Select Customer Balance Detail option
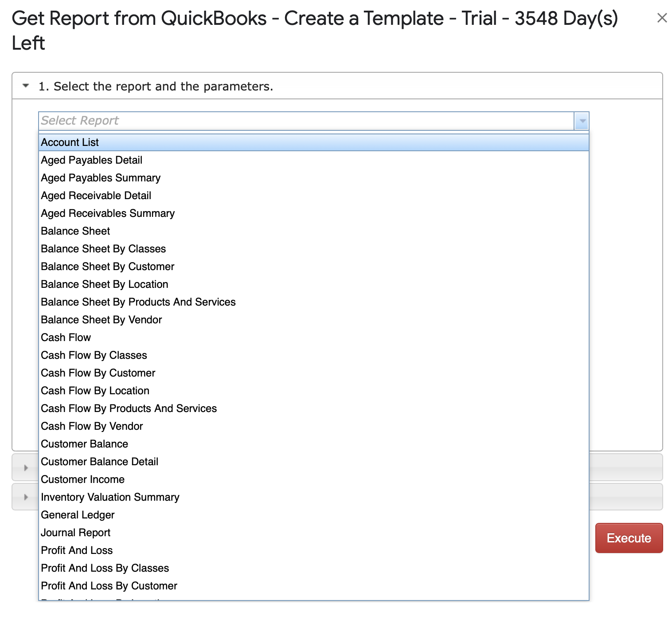The width and height of the screenshot is (672, 620). pyautogui.click(x=100, y=462)
